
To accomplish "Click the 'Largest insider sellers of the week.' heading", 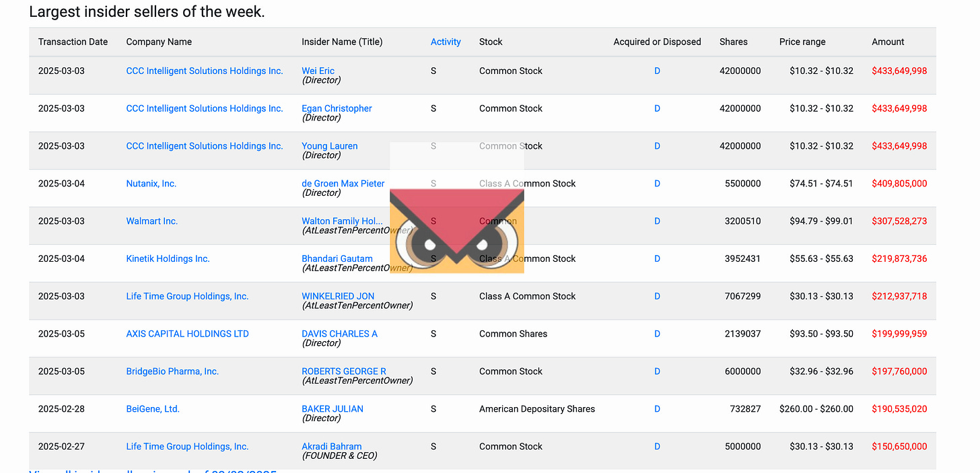I will click(x=147, y=11).
